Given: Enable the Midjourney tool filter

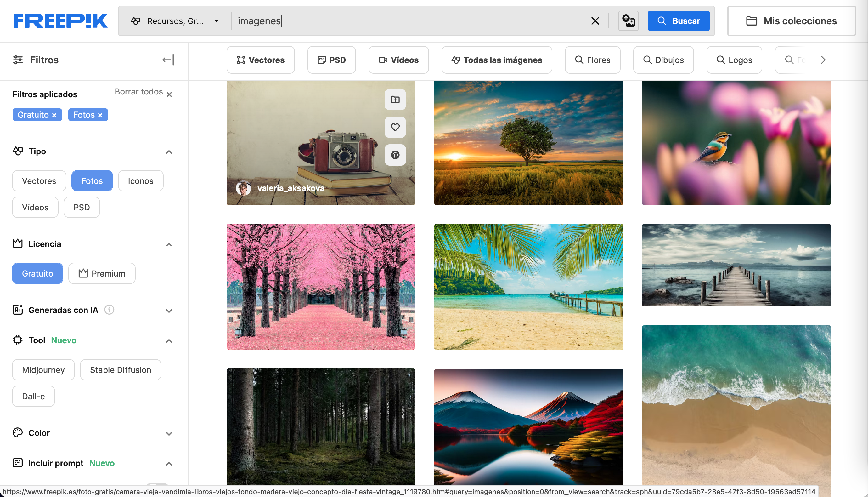Looking at the screenshot, I should tap(43, 370).
